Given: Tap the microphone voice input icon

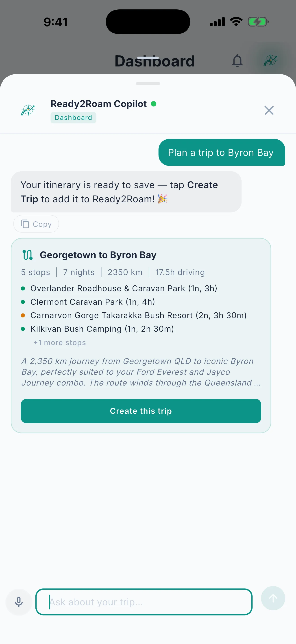Looking at the screenshot, I should pos(19,602).
